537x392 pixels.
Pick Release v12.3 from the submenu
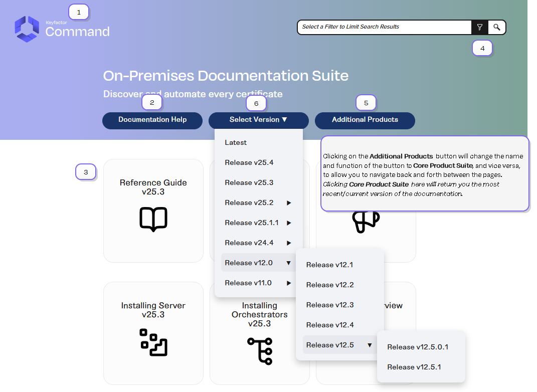(330, 305)
